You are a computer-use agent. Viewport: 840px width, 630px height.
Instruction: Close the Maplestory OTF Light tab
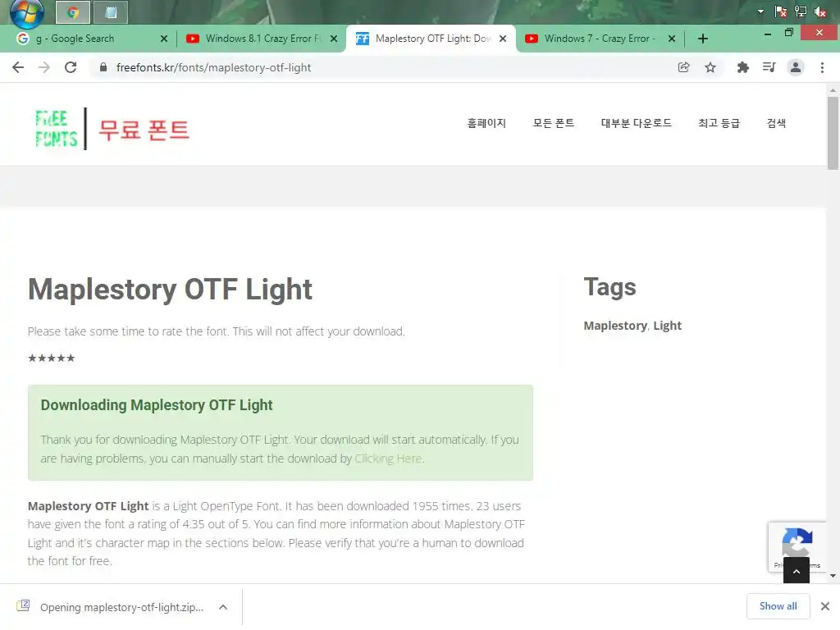click(503, 39)
